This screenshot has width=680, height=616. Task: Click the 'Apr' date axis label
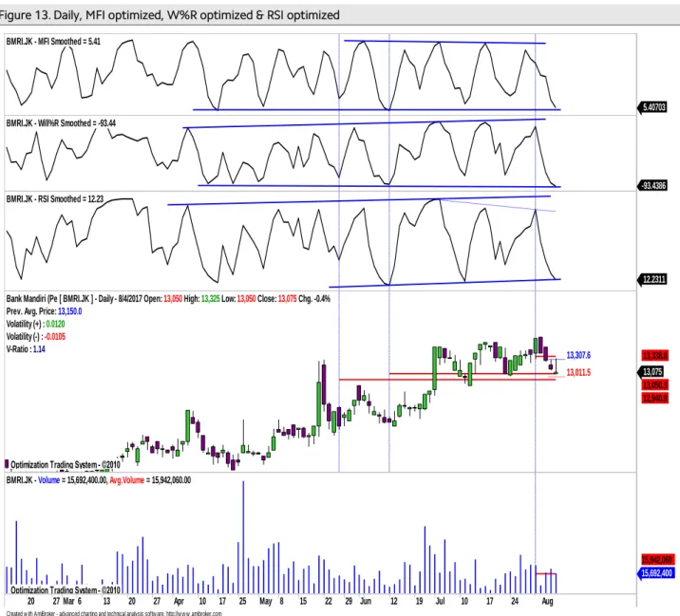pyautogui.click(x=179, y=601)
